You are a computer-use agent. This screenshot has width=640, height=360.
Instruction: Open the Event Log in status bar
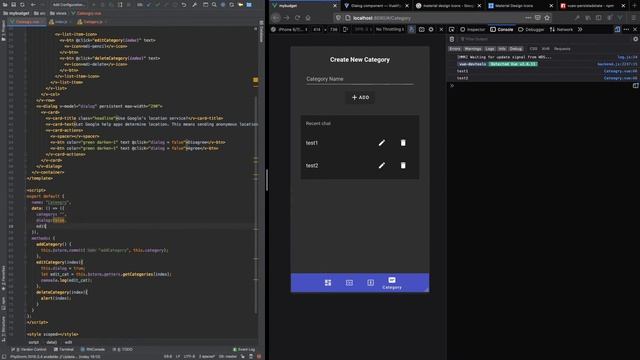coord(244,349)
